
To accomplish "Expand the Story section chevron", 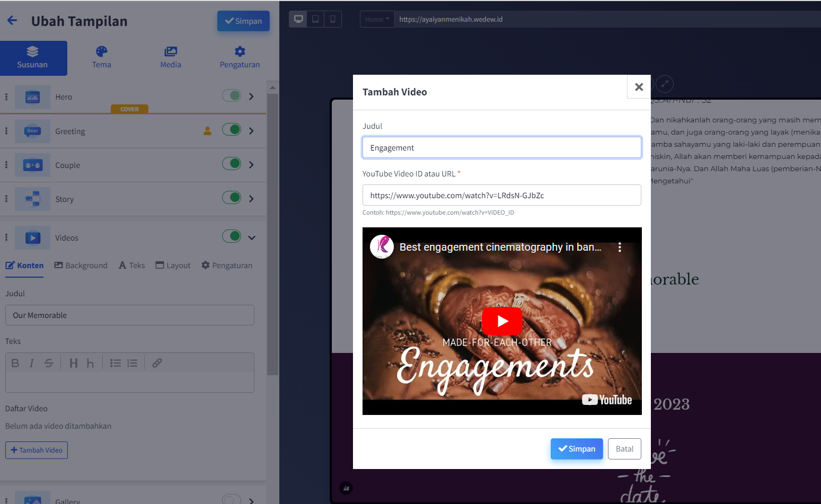I will point(251,198).
